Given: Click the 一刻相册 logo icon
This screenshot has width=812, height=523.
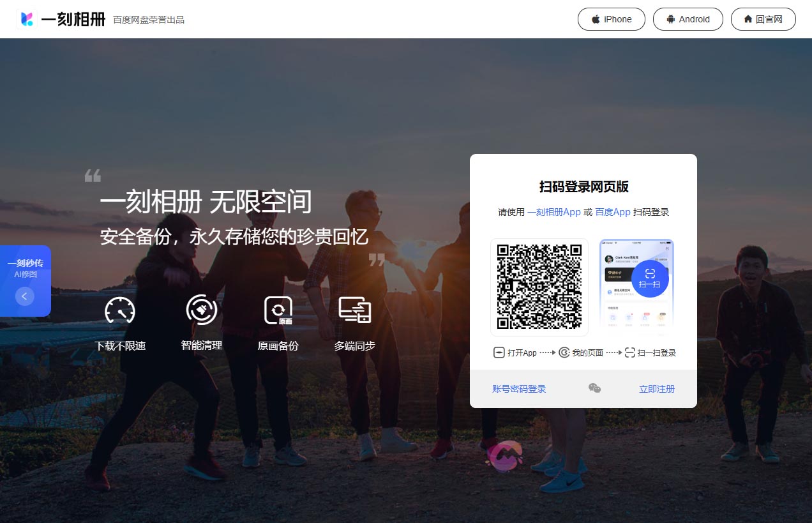Looking at the screenshot, I should click(x=27, y=19).
